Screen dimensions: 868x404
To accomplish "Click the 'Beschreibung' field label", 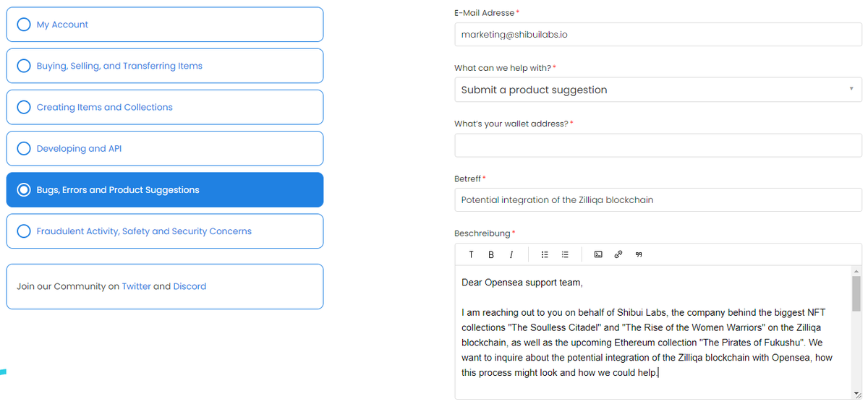I will (x=482, y=233).
